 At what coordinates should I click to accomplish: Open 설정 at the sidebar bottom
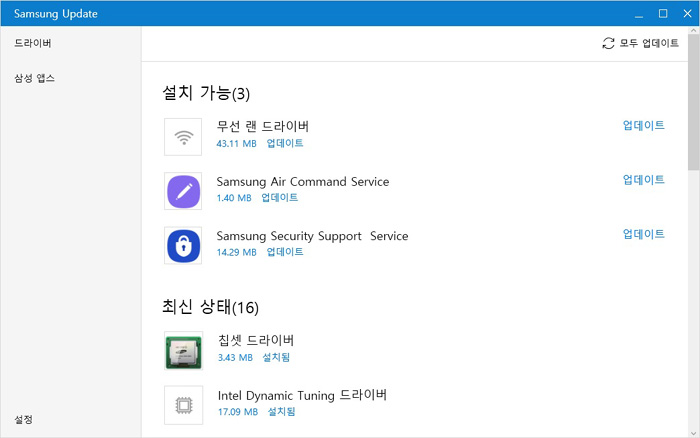coord(23,419)
